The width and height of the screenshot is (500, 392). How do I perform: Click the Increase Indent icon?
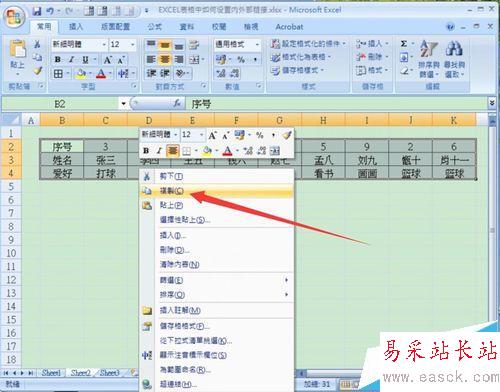coord(165,73)
